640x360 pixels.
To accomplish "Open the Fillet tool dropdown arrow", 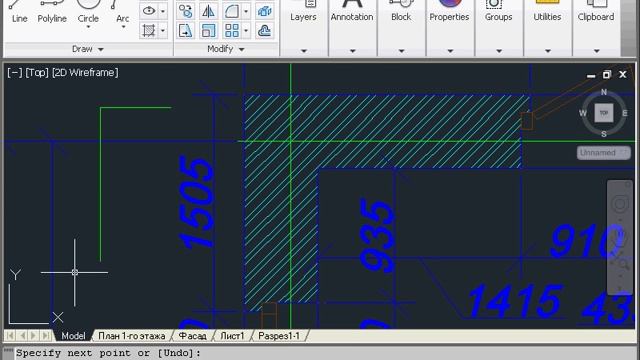I will point(246,11).
